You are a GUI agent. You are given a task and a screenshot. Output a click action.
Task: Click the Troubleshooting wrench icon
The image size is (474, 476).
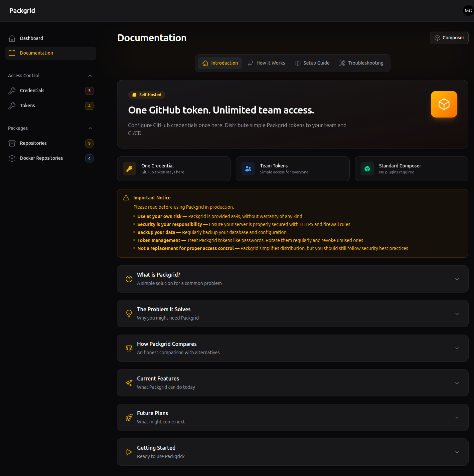coord(342,63)
